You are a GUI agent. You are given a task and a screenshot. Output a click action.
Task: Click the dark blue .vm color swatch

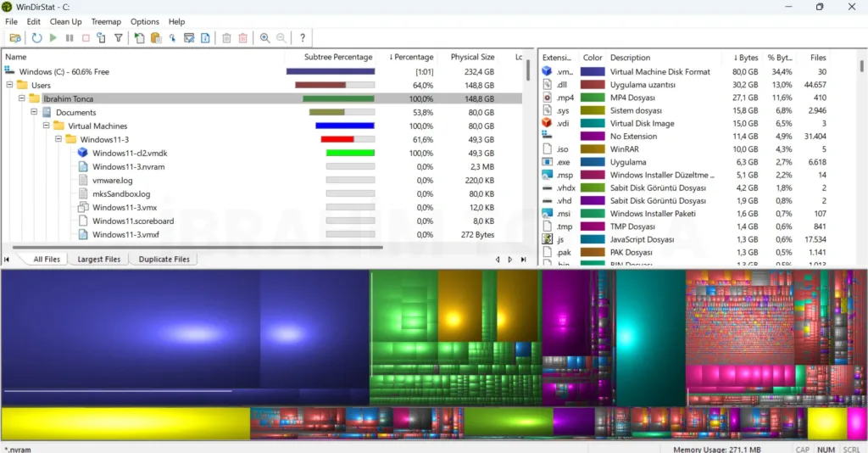pos(593,71)
